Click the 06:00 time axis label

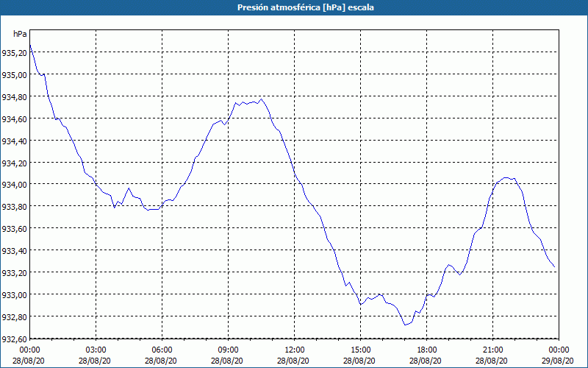coord(162,350)
